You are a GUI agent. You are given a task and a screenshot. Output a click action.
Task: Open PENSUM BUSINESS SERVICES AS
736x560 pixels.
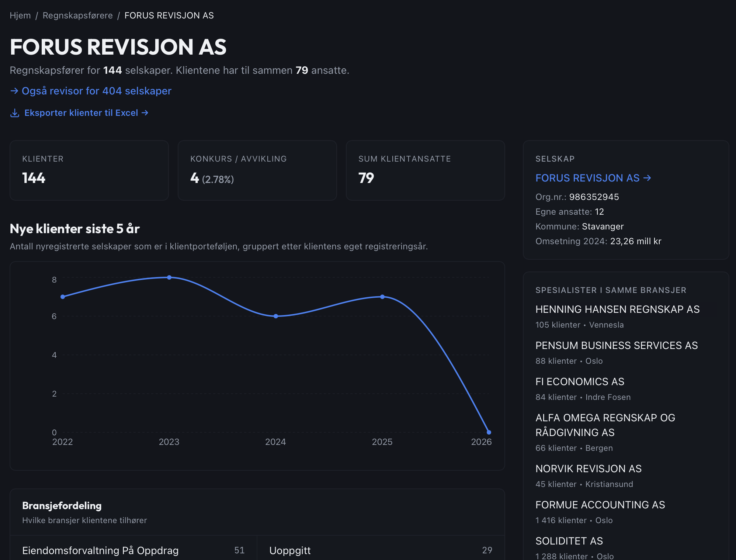(617, 346)
